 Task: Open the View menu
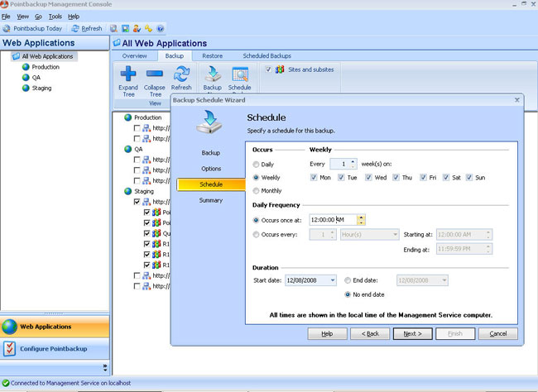click(22, 17)
